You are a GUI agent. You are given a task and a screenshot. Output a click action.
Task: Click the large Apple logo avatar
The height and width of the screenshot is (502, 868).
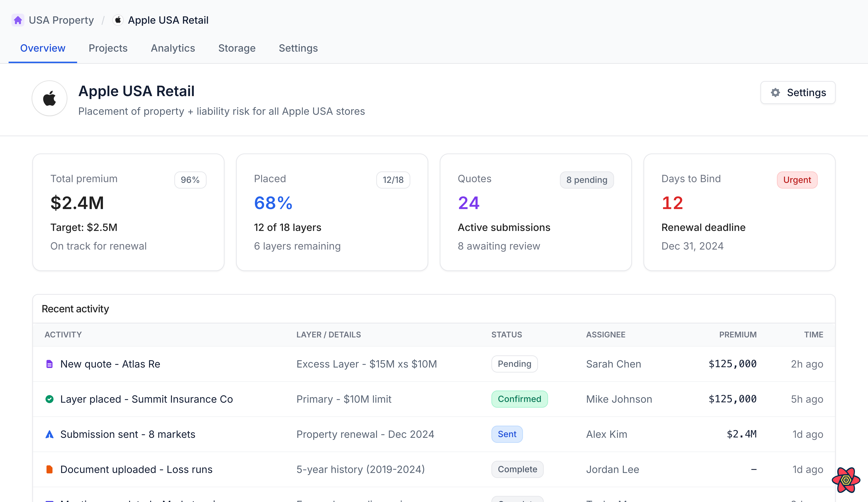50,98
